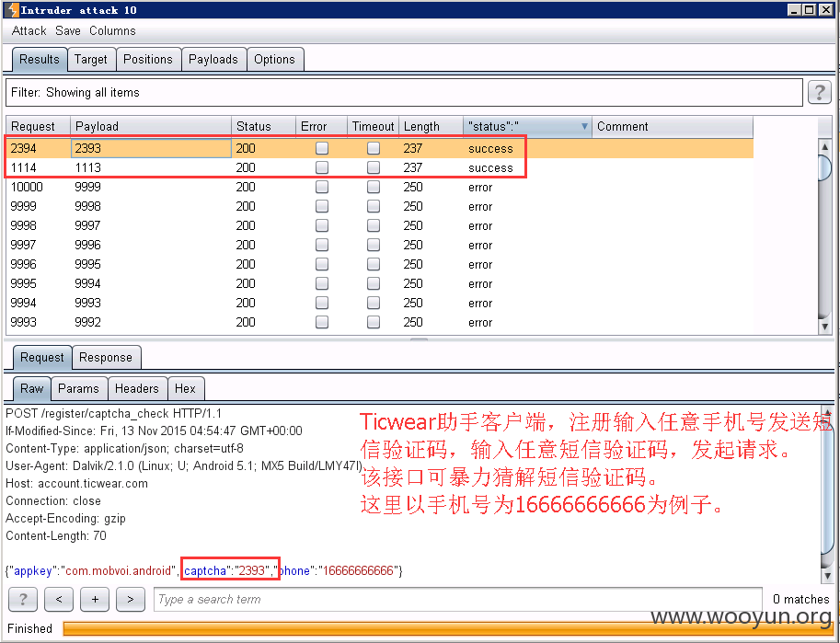Click the results table vertical scrollbar thumb
Image resolution: width=840 pixels, height=643 pixels.
825,167
